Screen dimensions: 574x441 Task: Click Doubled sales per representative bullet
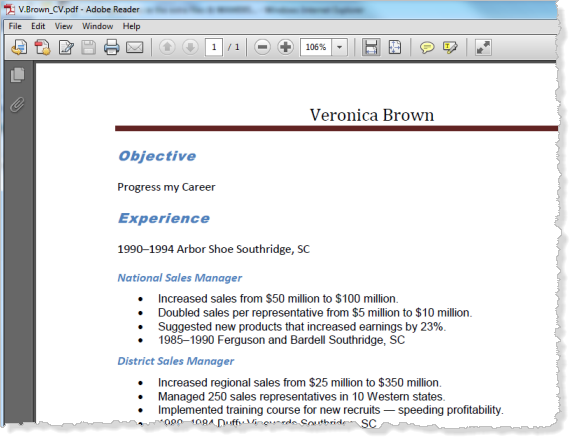315,313
